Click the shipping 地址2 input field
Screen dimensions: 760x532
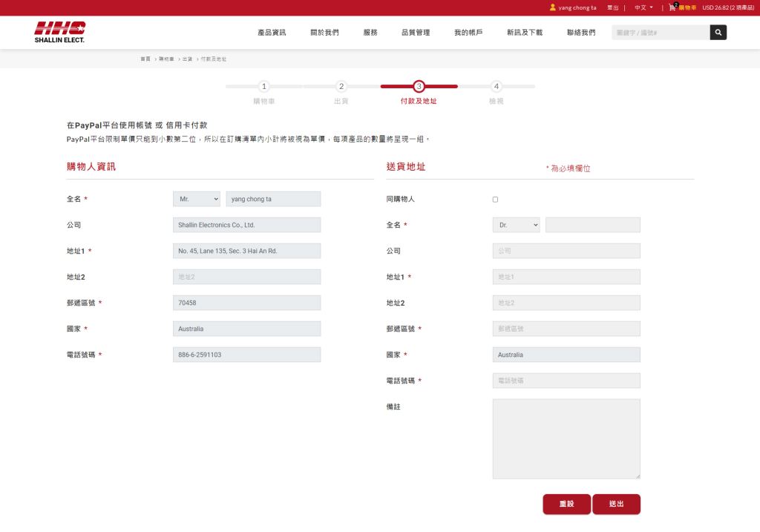click(566, 303)
